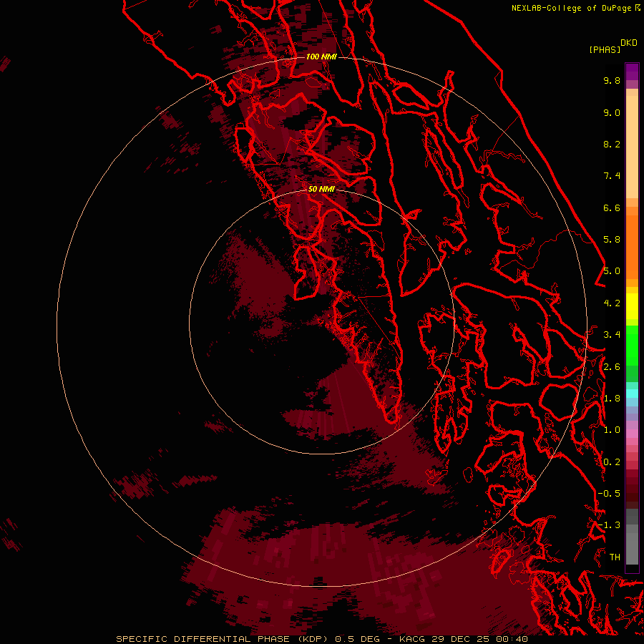Select the -0.5 scale value
Image resolution: width=644 pixels, height=644 pixels.
[609, 494]
